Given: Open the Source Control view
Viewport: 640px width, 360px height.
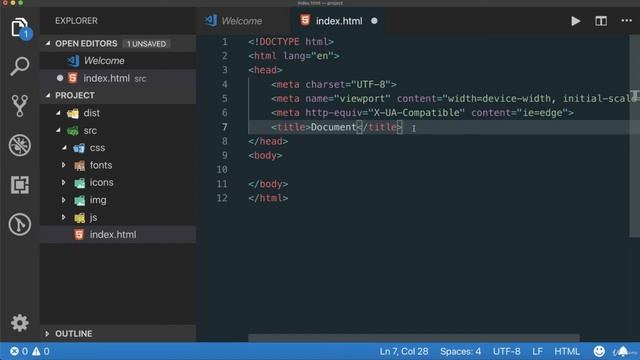Looking at the screenshot, I should [20, 106].
